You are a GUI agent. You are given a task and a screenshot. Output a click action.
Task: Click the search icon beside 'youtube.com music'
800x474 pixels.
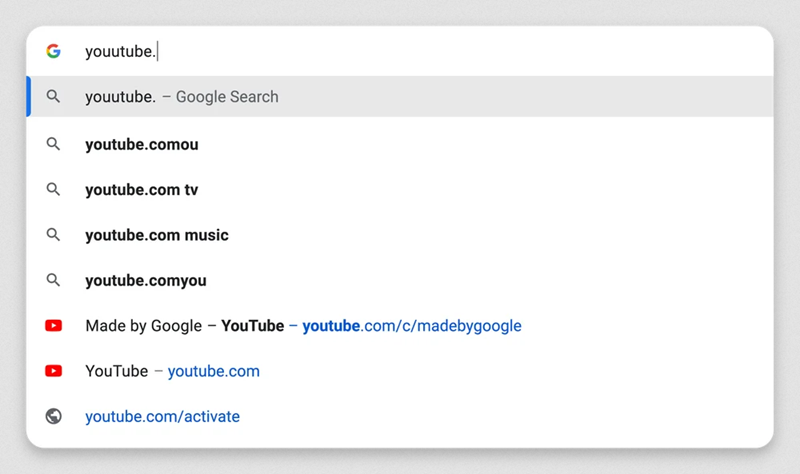point(54,235)
